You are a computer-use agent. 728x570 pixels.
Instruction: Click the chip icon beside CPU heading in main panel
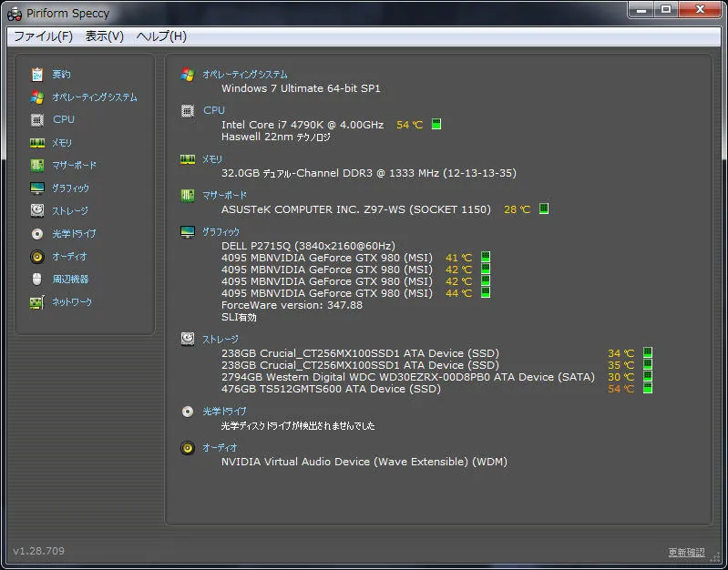coord(187,110)
